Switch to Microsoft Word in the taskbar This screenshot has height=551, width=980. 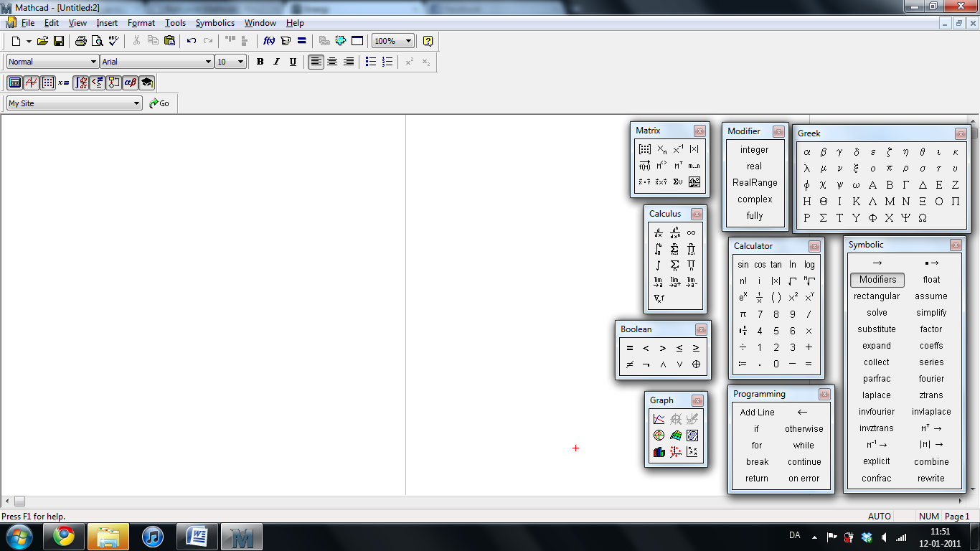[197, 537]
